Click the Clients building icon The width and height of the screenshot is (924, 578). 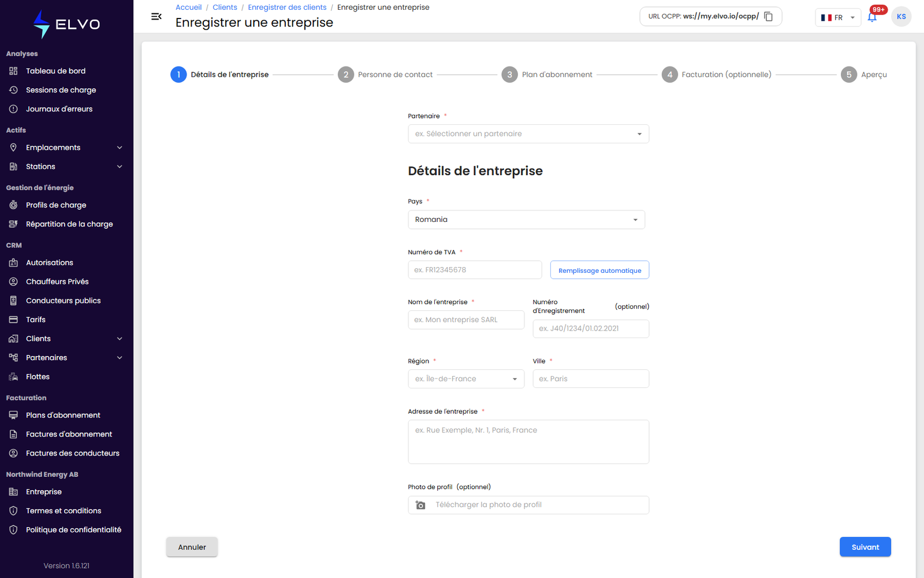tap(13, 339)
